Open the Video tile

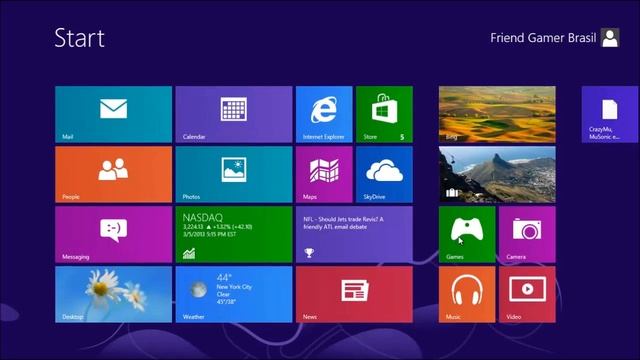click(x=527, y=294)
